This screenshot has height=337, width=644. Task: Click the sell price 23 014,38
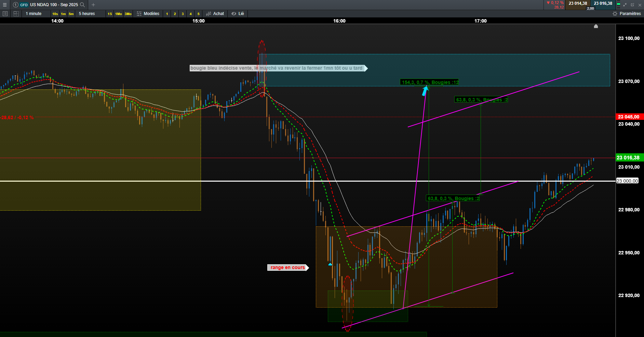point(578,3)
